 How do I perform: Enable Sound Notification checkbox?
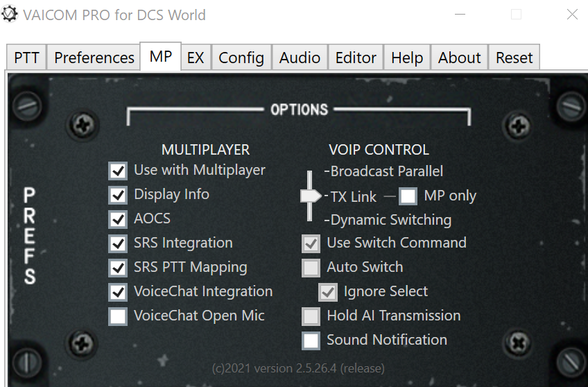[311, 341]
